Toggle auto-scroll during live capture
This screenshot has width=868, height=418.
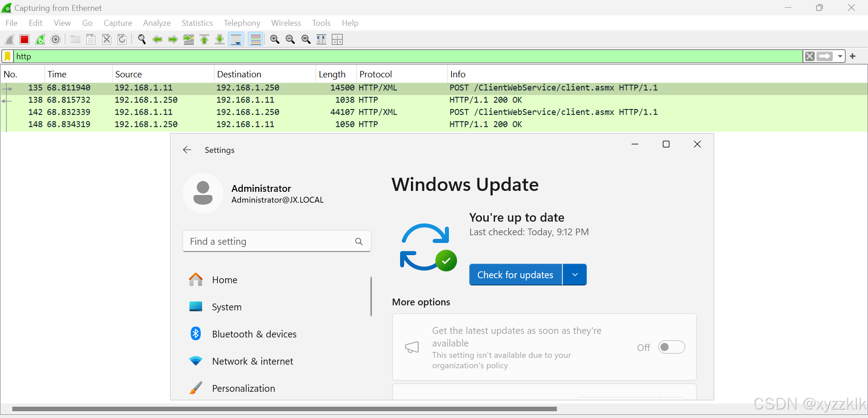coord(236,40)
